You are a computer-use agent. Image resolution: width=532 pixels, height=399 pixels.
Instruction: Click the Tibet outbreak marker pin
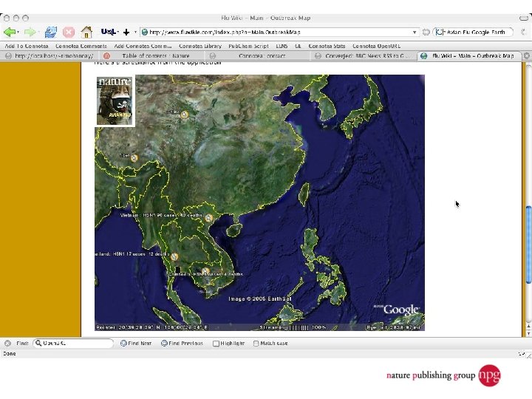coord(134,158)
